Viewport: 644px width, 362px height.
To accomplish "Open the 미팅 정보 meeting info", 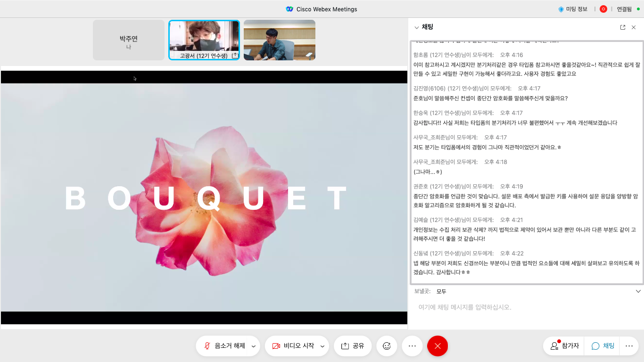I will tap(573, 9).
